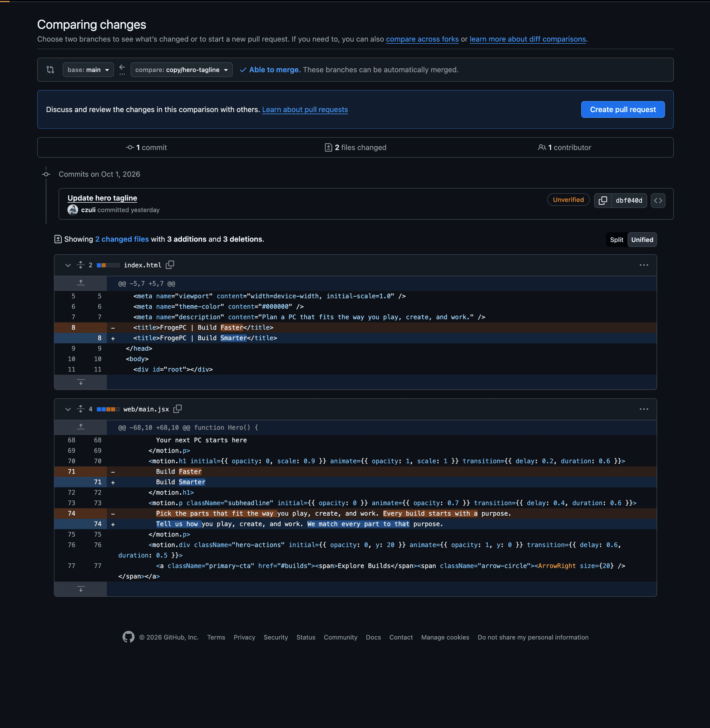Open Manage cookies in footer
Viewport: 710px width, 728px height.
(445, 637)
